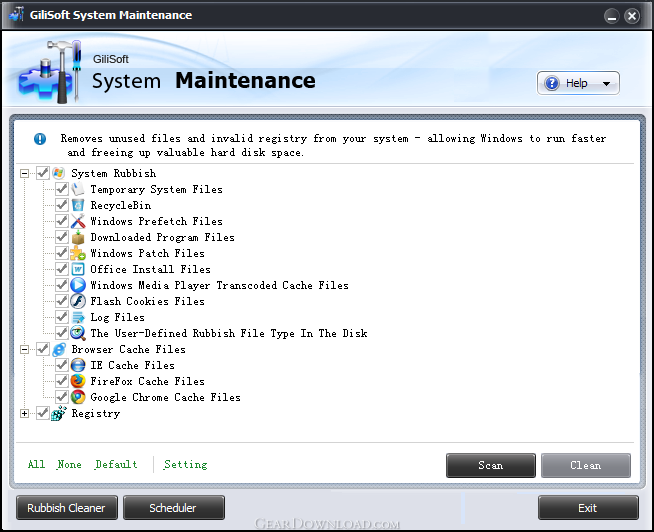This screenshot has width=654, height=532.
Task: Collapse the Browser Cache Files node
Action: (x=25, y=349)
